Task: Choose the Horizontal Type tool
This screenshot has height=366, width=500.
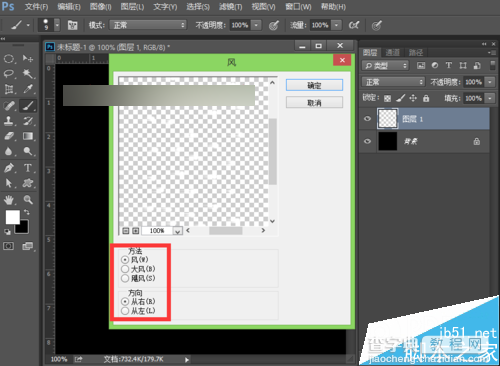Action: [28, 168]
